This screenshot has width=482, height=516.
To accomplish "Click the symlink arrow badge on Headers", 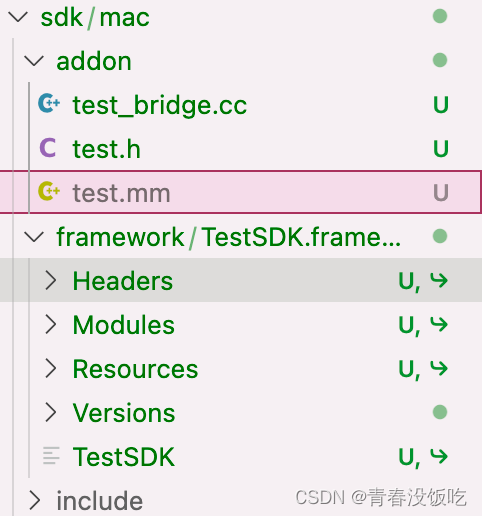I will [x=439, y=280].
